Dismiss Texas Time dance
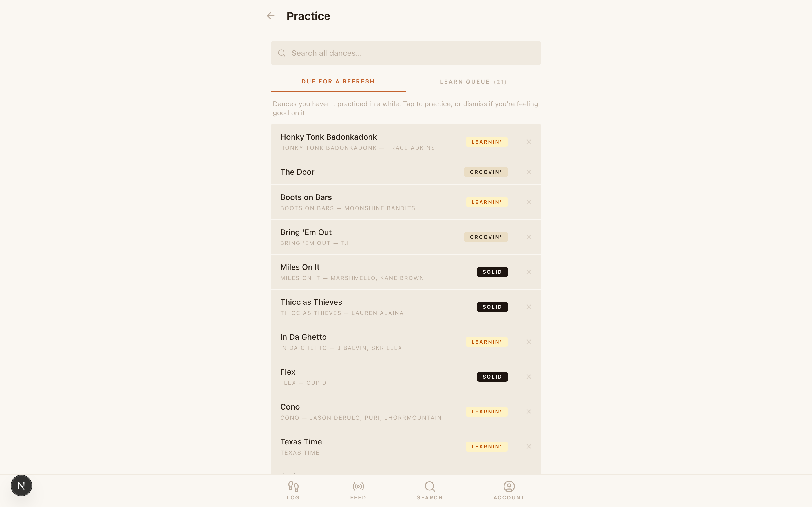The height and width of the screenshot is (507, 812). click(528, 446)
